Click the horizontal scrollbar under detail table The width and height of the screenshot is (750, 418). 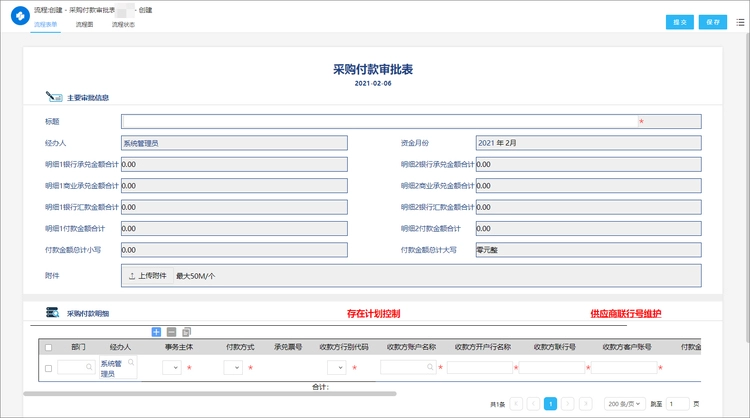coord(200,394)
